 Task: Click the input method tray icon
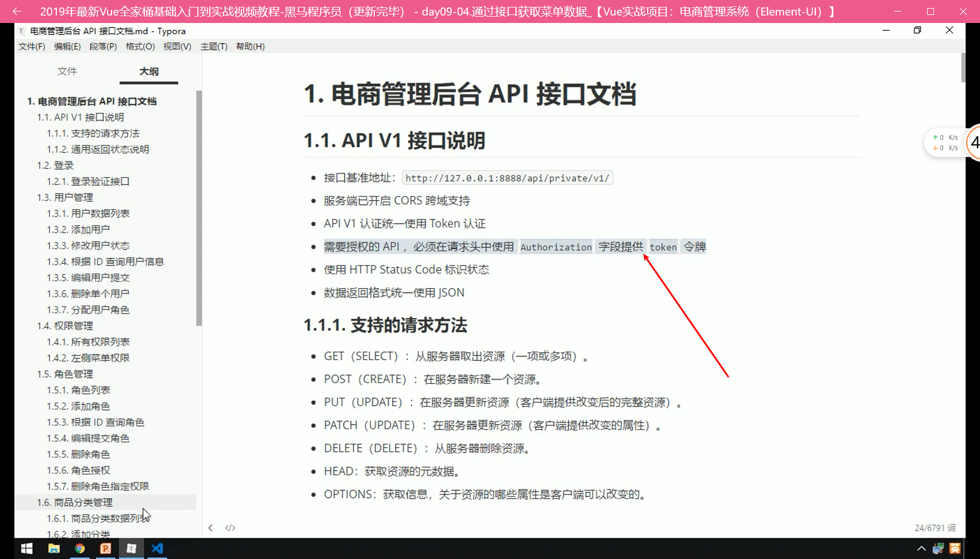click(x=955, y=549)
